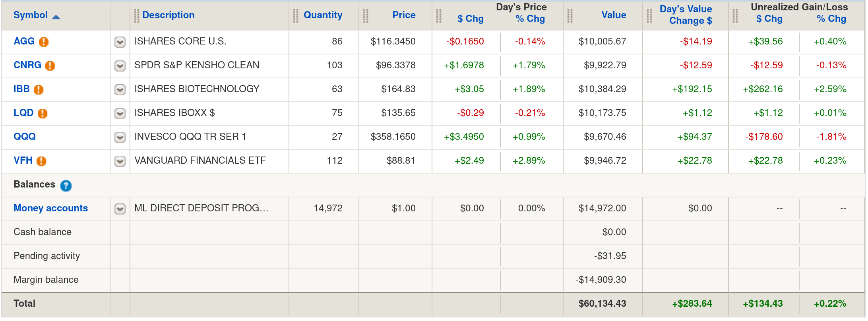Click the Total value $60,134.43 cell

tap(602, 304)
